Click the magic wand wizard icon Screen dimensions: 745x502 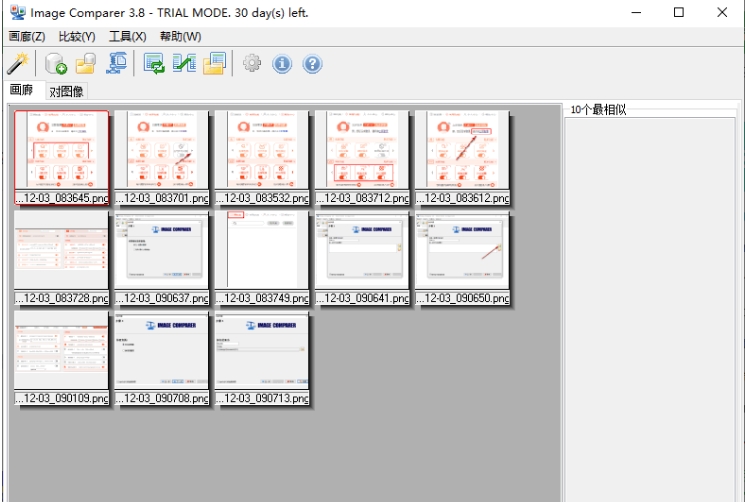17,64
